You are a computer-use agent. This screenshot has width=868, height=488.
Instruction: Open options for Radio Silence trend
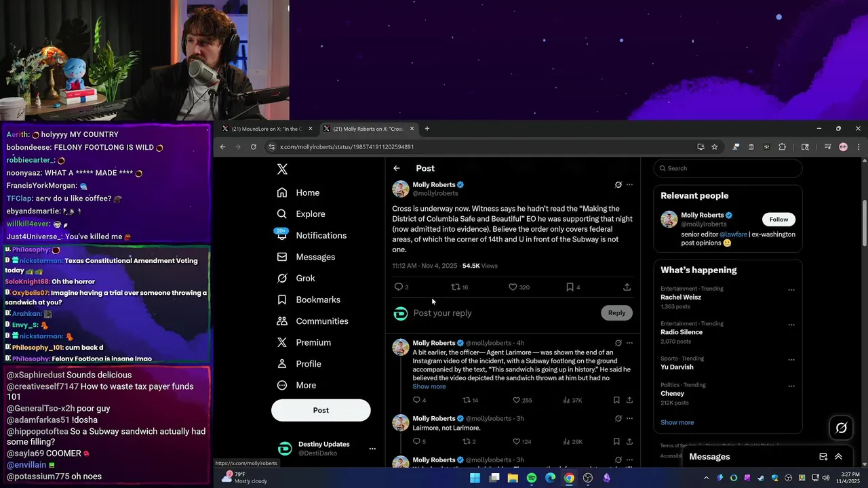[791, 325]
